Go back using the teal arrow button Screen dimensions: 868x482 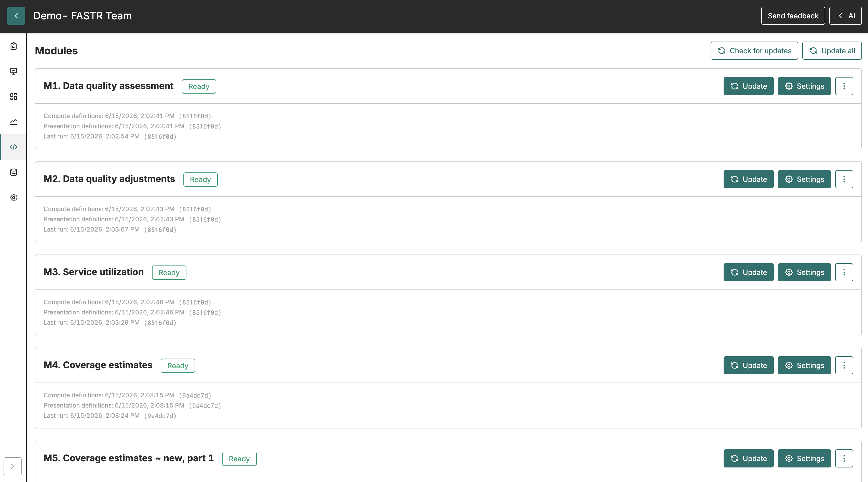pos(16,16)
